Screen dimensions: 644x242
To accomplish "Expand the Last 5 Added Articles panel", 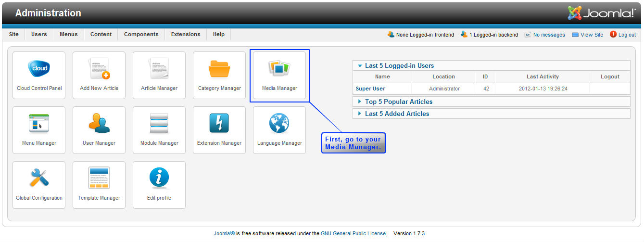I will click(x=492, y=114).
